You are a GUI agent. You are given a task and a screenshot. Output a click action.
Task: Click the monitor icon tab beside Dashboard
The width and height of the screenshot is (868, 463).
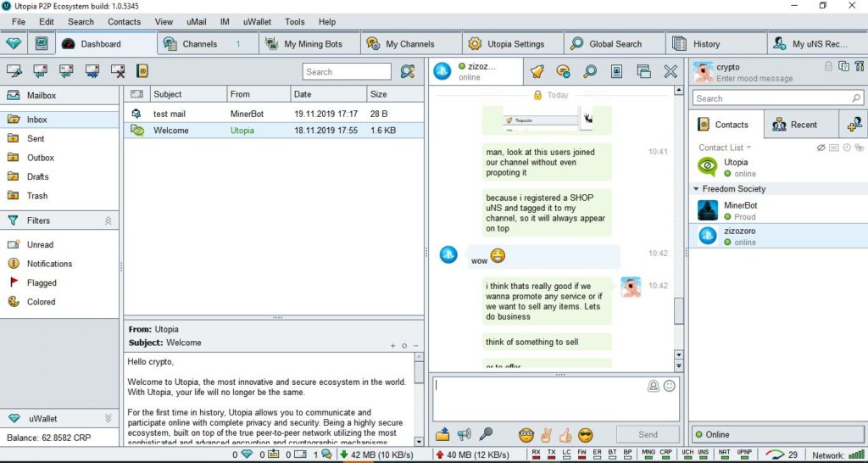tap(41, 44)
